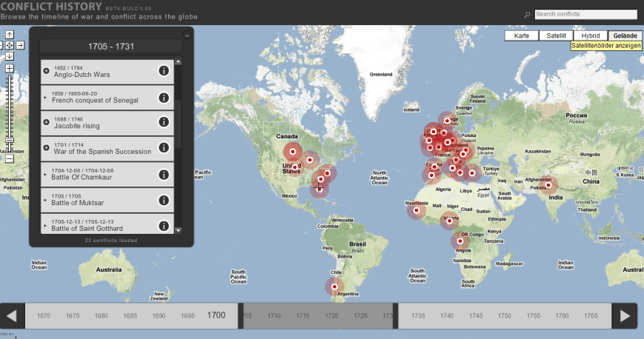View info for Battle of Muktsar
Screen dimensions: 644x339
click(x=164, y=200)
